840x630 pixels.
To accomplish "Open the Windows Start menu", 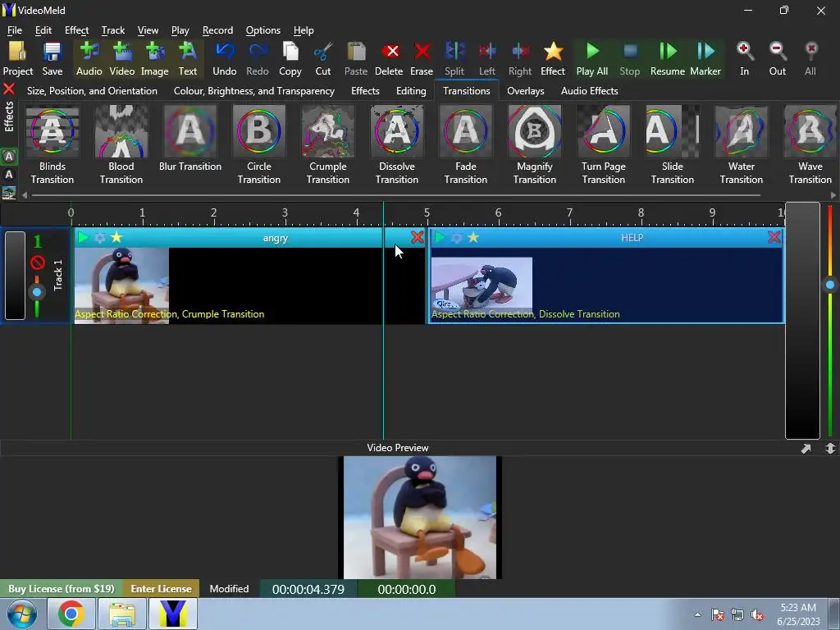I will coord(21,614).
